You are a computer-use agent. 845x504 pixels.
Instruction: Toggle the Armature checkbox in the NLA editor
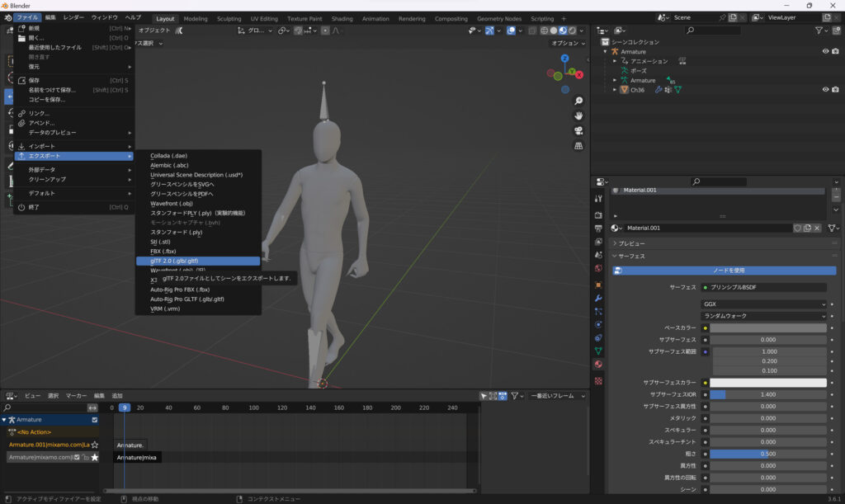click(95, 420)
